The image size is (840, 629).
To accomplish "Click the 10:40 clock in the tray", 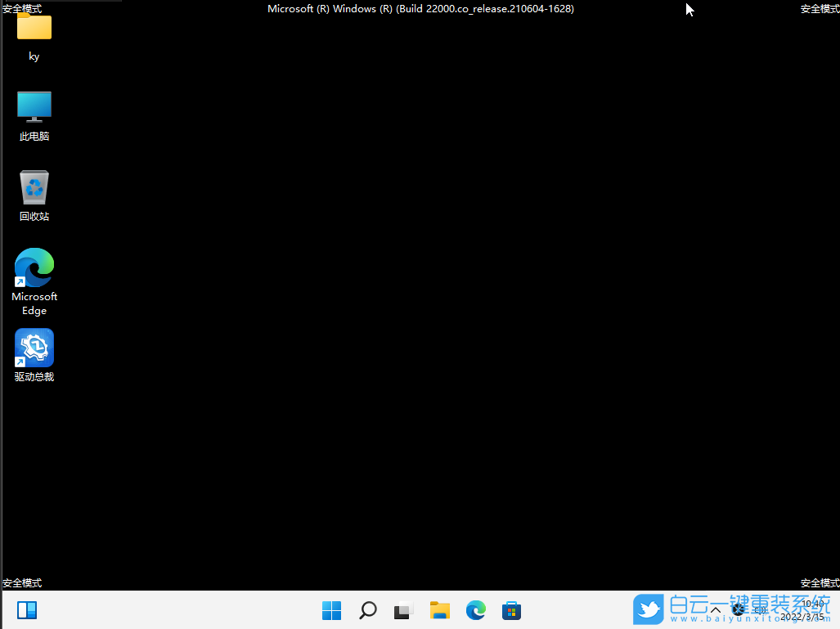I will tap(810, 604).
